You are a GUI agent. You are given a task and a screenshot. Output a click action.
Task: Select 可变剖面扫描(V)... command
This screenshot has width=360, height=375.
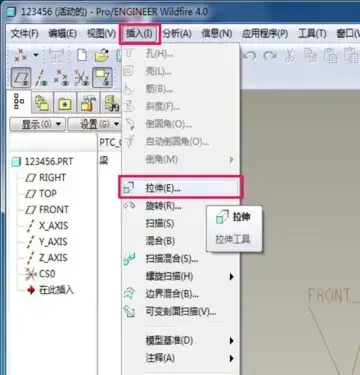click(181, 312)
